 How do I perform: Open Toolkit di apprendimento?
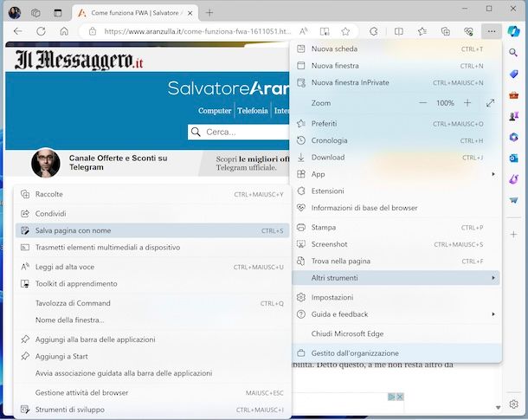pos(152,284)
